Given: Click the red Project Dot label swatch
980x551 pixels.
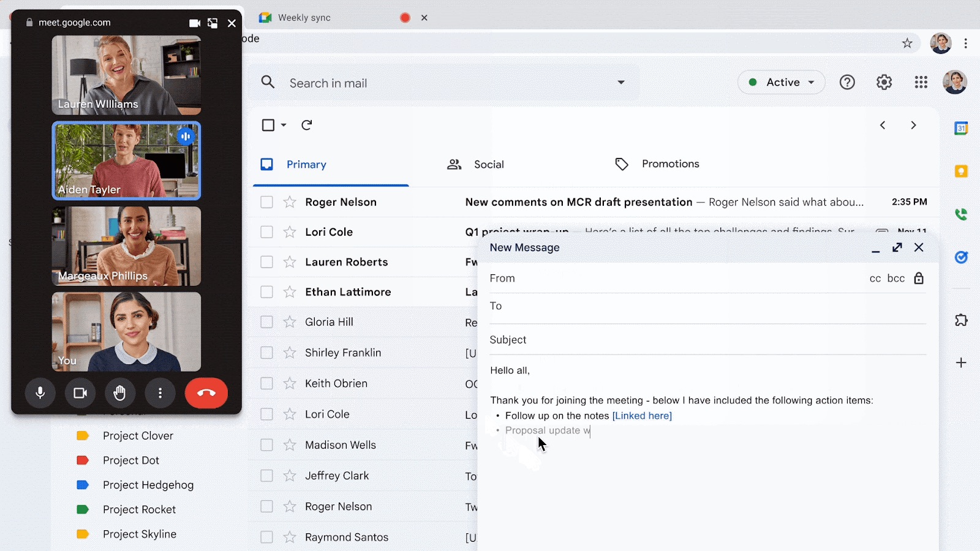Looking at the screenshot, I should (83, 460).
